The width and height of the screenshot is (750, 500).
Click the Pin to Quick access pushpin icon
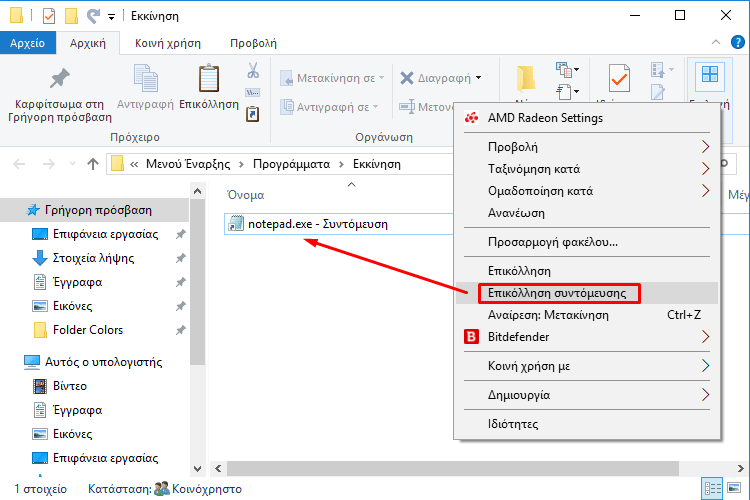(60, 78)
